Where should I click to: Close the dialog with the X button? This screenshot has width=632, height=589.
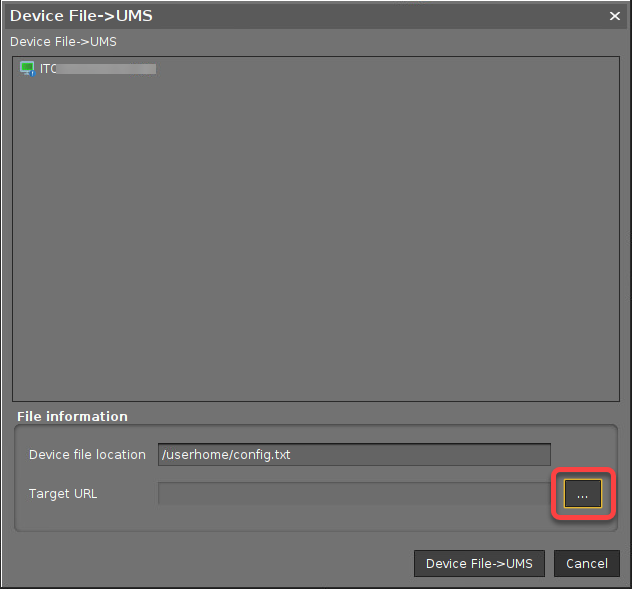[x=615, y=16]
